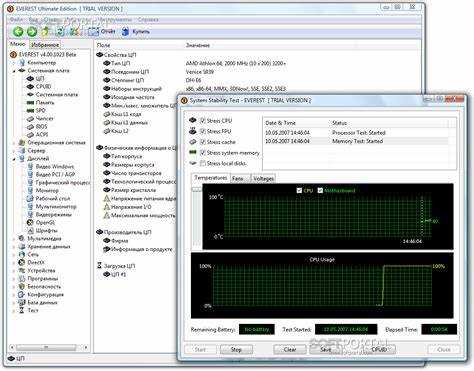
Task: Click the Stress local disks drive icon
Action: pos(193,163)
